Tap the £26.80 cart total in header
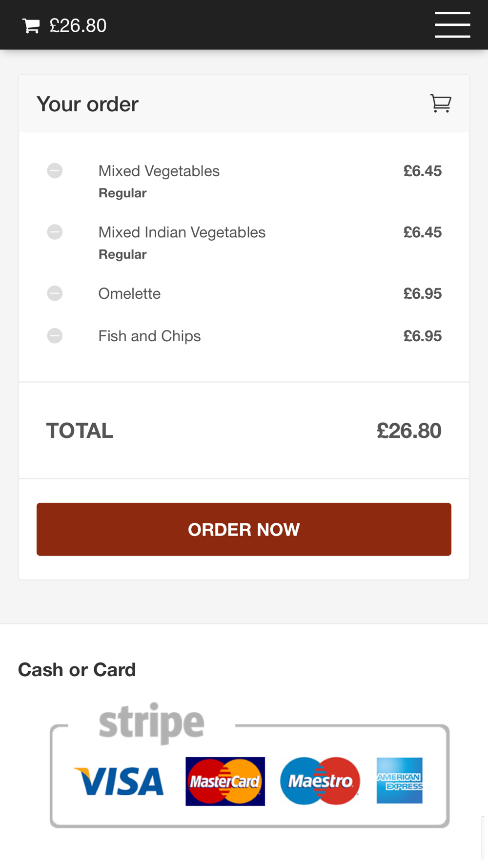The width and height of the screenshot is (488, 868). [78, 26]
